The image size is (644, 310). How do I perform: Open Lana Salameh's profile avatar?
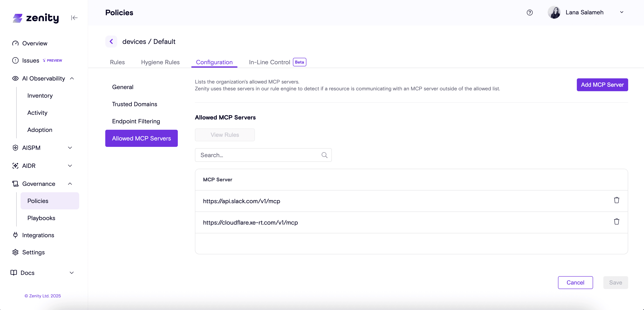(554, 12)
